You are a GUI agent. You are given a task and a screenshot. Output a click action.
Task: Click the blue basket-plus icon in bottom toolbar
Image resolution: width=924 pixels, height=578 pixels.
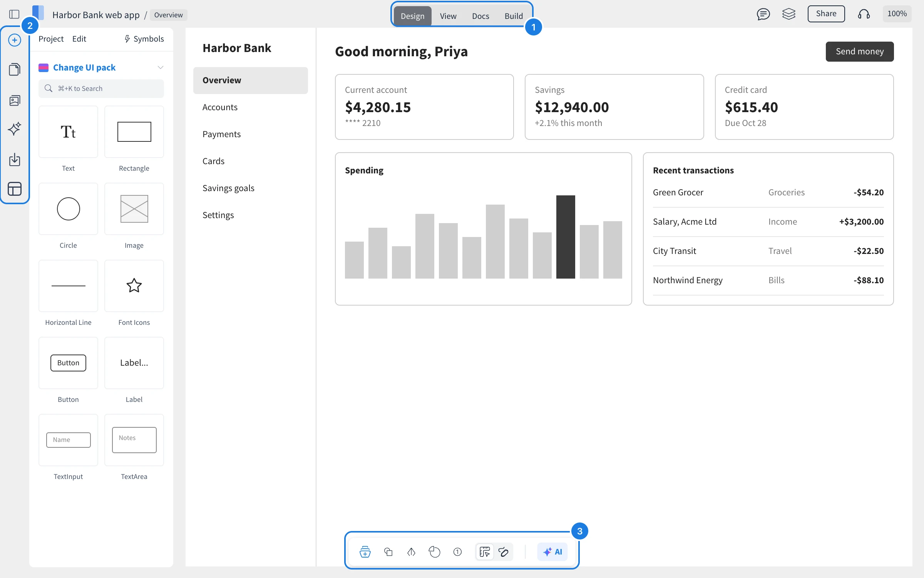[x=365, y=552]
